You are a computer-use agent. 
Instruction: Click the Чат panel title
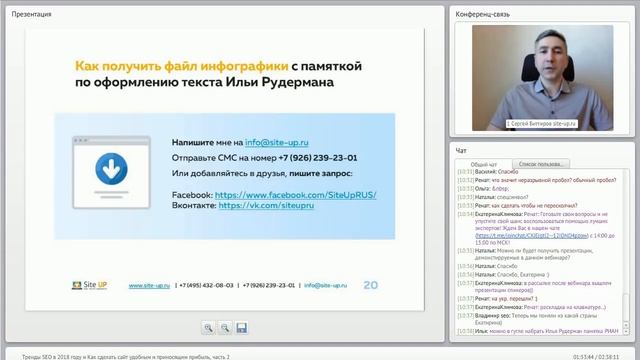(461, 151)
